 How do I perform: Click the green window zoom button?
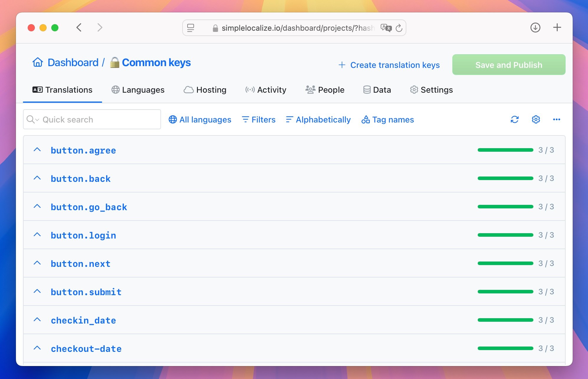tap(55, 28)
